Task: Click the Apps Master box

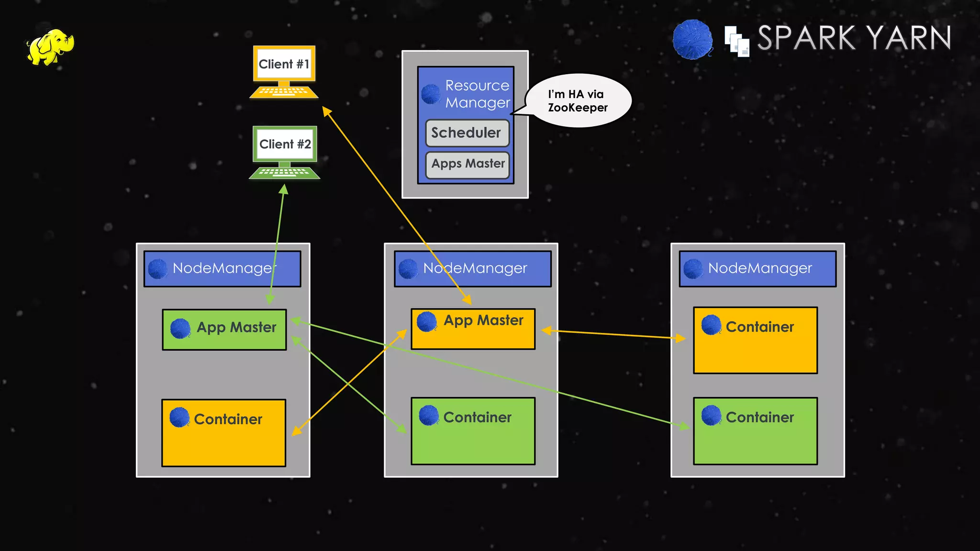Action: 468,165
